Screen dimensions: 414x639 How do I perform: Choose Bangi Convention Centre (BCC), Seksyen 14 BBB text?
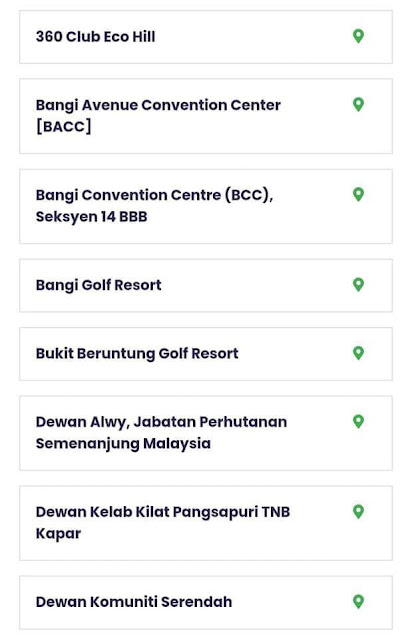154,206
